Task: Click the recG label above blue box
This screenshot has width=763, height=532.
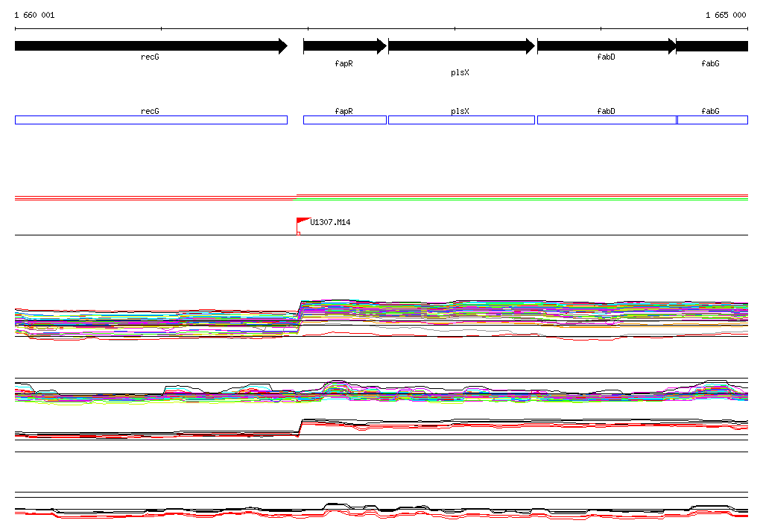Action: [150, 112]
